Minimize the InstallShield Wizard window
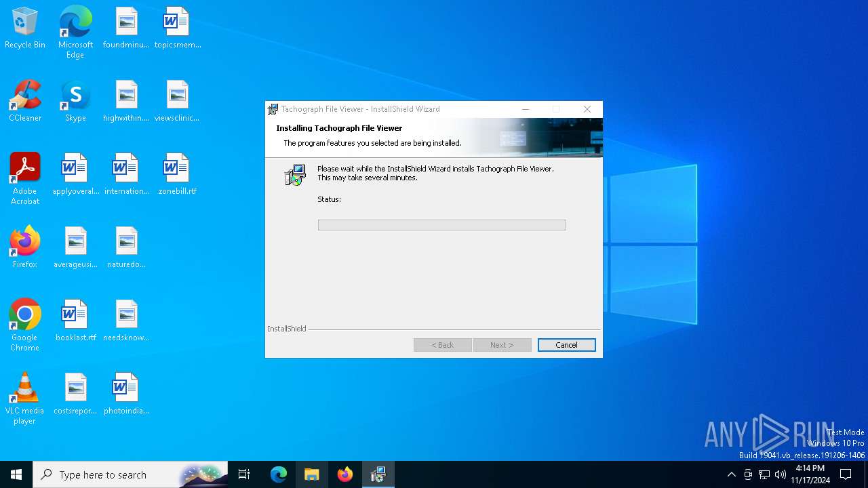 tap(525, 109)
